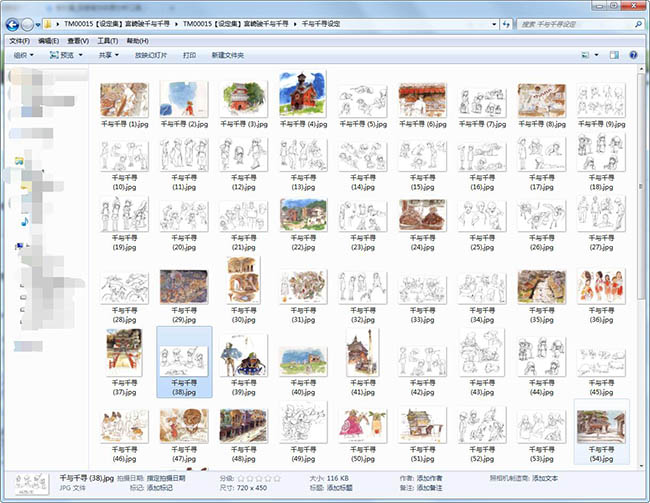Viewport: 650px width, 503px height.
Task: Expand the address bar history dropdown
Action: click(494, 24)
